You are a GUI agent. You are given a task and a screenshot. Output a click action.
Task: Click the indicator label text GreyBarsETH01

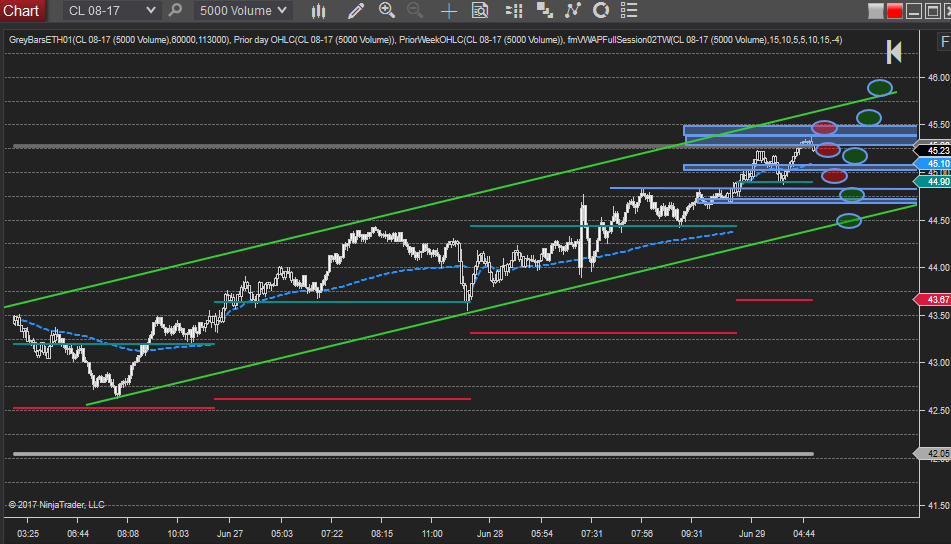41,40
